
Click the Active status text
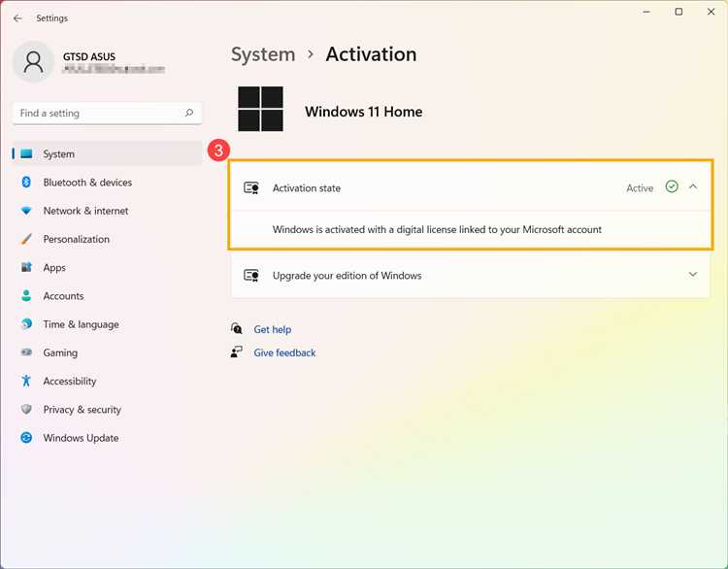click(x=640, y=188)
